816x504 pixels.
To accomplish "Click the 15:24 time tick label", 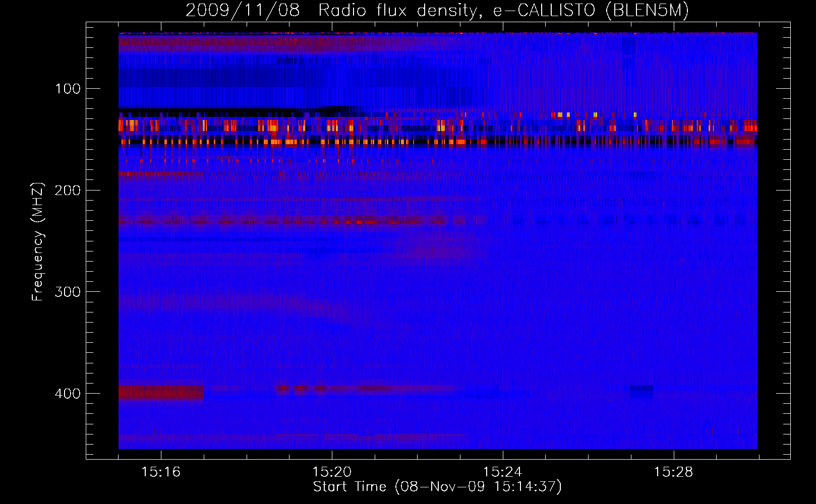I will [503, 472].
